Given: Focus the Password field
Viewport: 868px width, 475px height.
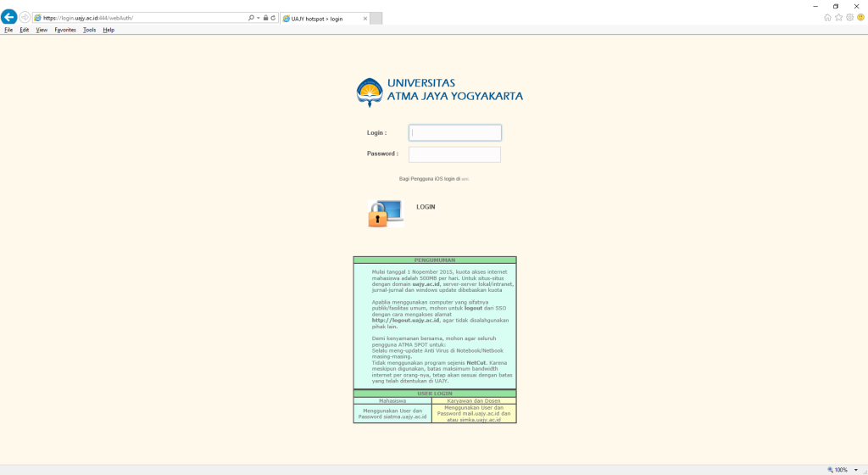Looking at the screenshot, I should (x=454, y=154).
